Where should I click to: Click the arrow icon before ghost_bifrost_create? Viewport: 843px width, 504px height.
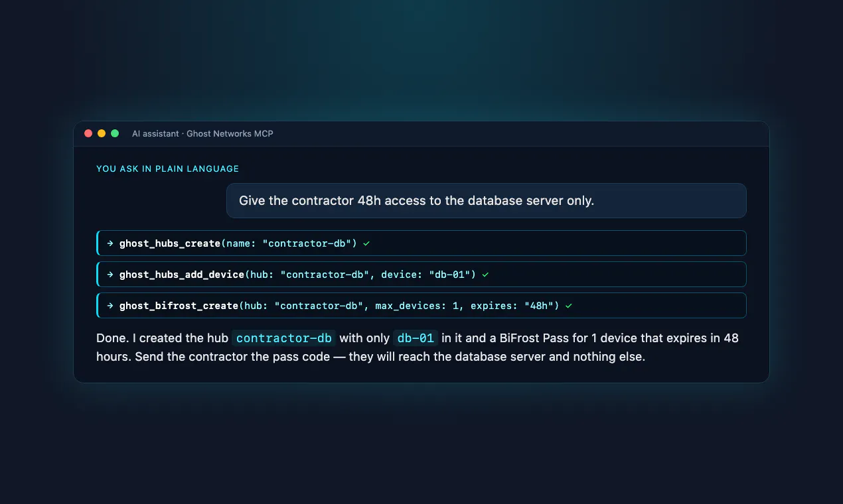point(110,306)
